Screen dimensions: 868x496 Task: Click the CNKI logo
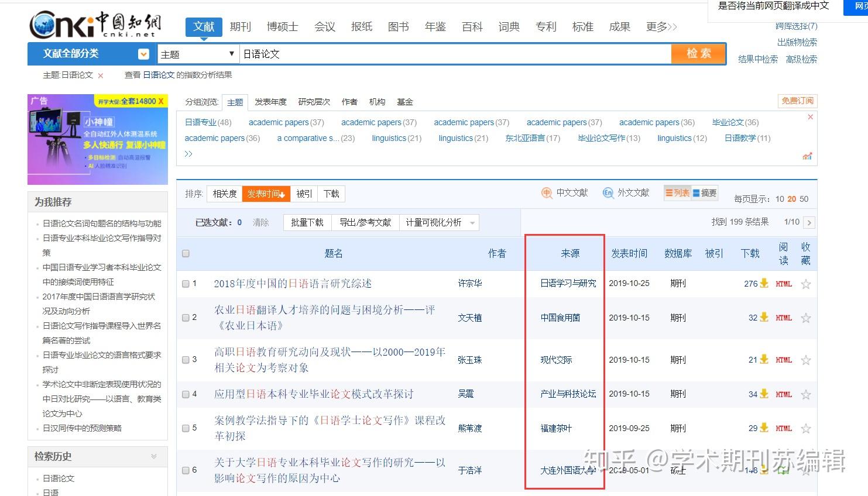tap(95, 25)
